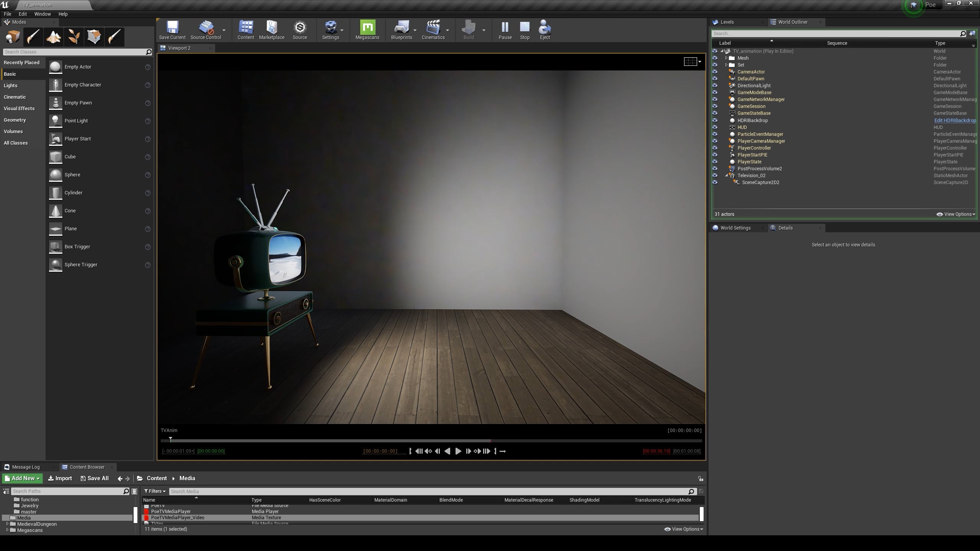Image resolution: width=980 pixels, height=551 pixels.
Task: Open Content toolbar icon
Action: (246, 30)
